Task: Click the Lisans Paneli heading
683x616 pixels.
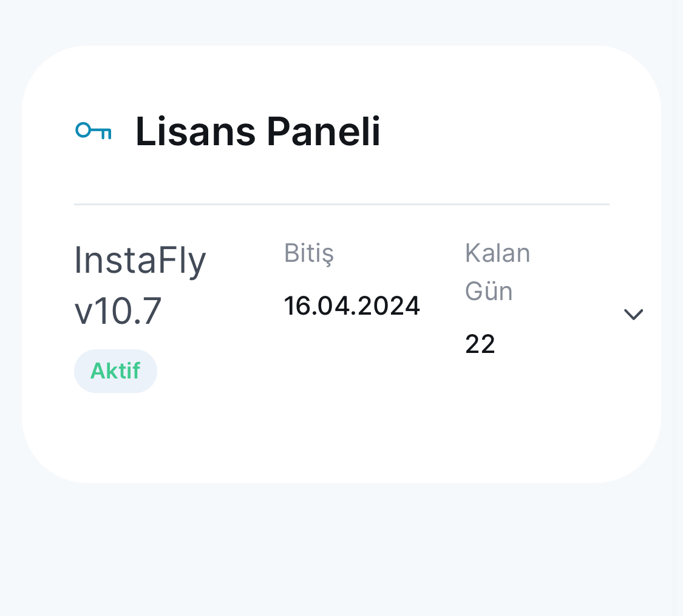Action: tap(258, 131)
